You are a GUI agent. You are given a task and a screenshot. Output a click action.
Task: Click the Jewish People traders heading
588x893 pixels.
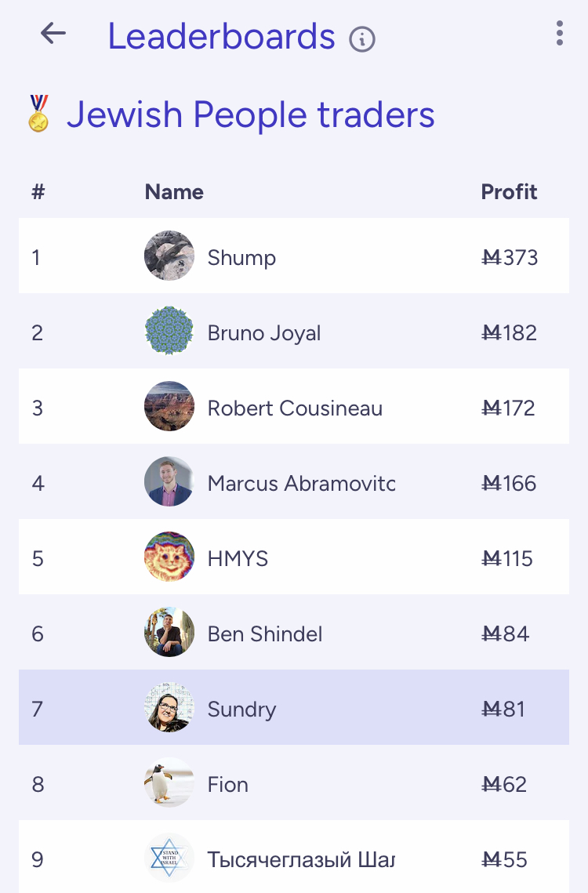pos(250,114)
